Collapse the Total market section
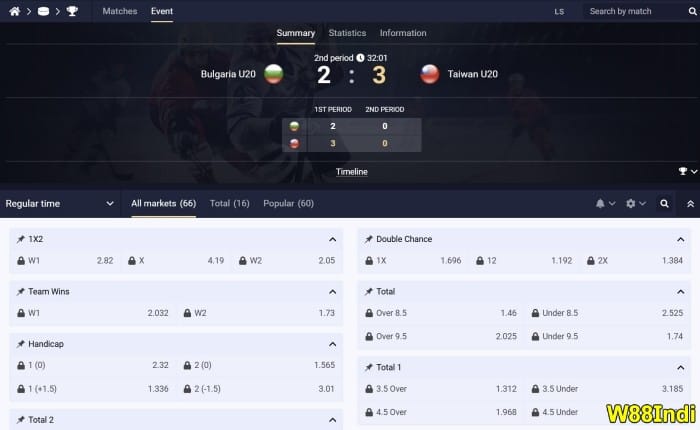700x430 pixels. point(680,291)
